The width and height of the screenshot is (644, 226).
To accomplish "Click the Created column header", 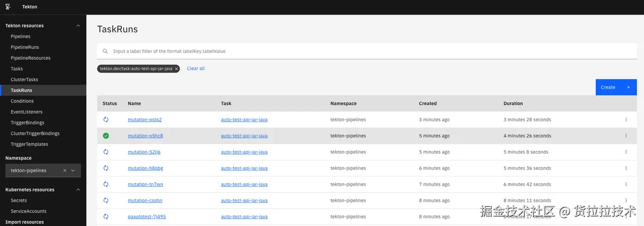I will pos(428,103).
